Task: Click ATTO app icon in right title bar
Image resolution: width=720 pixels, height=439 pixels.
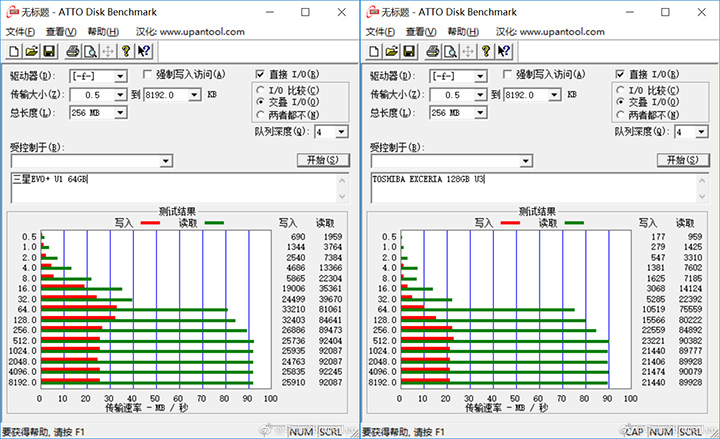Action: click(x=373, y=12)
